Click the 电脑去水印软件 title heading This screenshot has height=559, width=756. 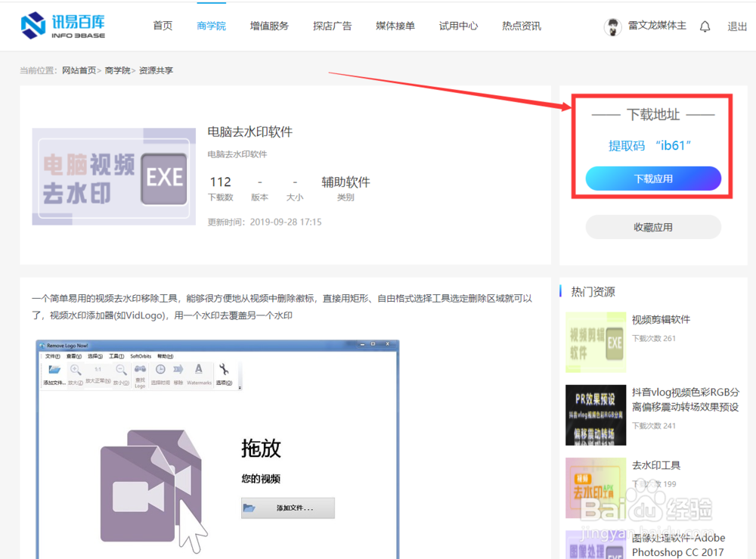(x=249, y=132)
